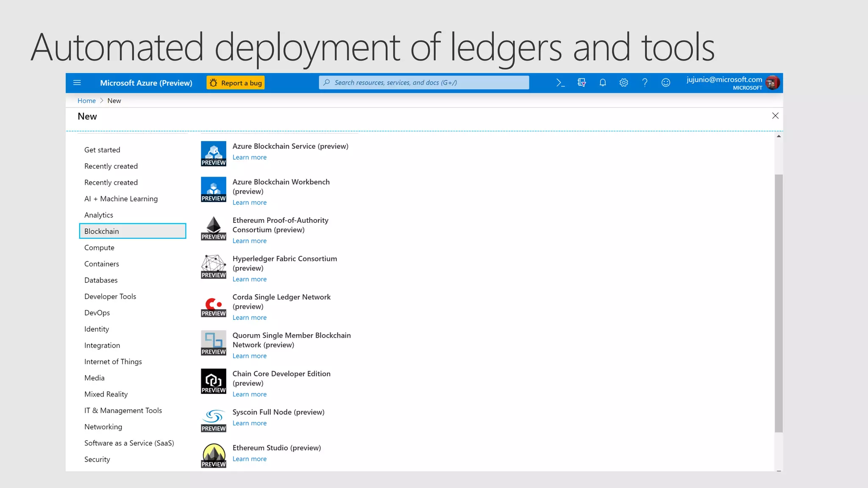Open Learn more for Quorum Single Member
Image resolution: width=868 pixels, height=488 pixels.
point(250,356)
